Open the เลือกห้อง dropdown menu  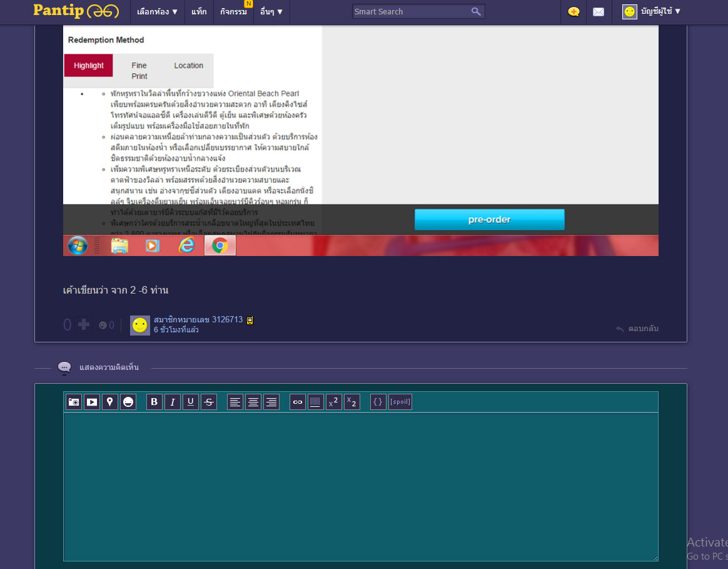[157, 12]
